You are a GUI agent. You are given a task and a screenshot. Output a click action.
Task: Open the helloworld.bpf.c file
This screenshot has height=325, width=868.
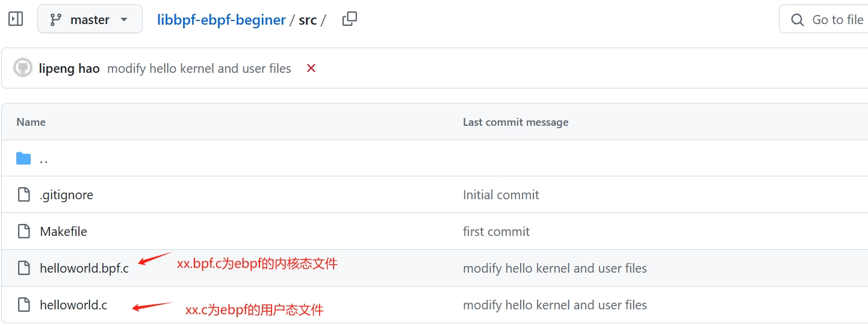[x=84, y=268]
